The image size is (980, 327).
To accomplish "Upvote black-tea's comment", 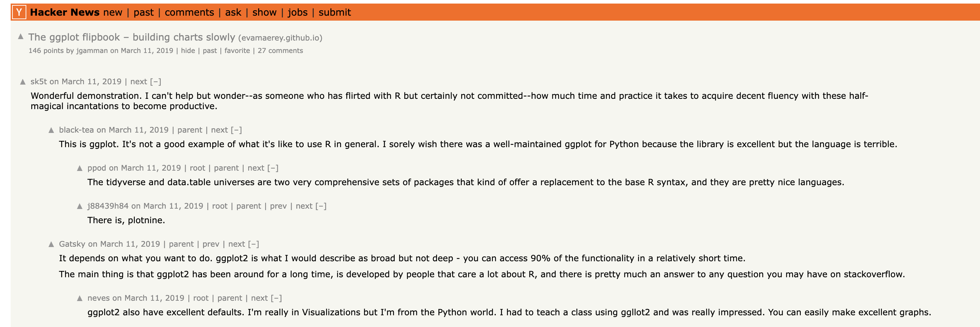I will tap(51, 130).
